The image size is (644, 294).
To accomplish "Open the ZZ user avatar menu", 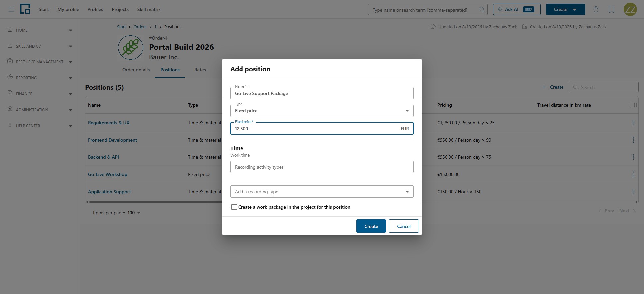I will [x=630, y=9].
